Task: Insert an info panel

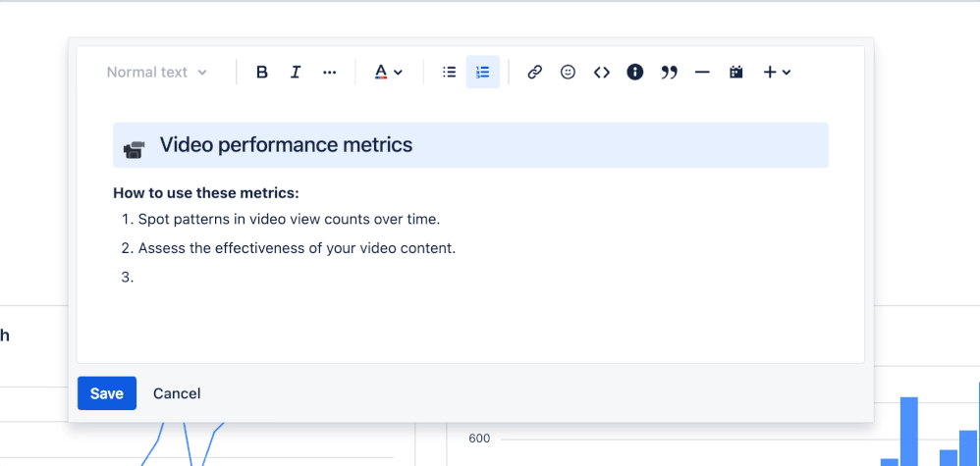Action: click(x=635, y=72)
